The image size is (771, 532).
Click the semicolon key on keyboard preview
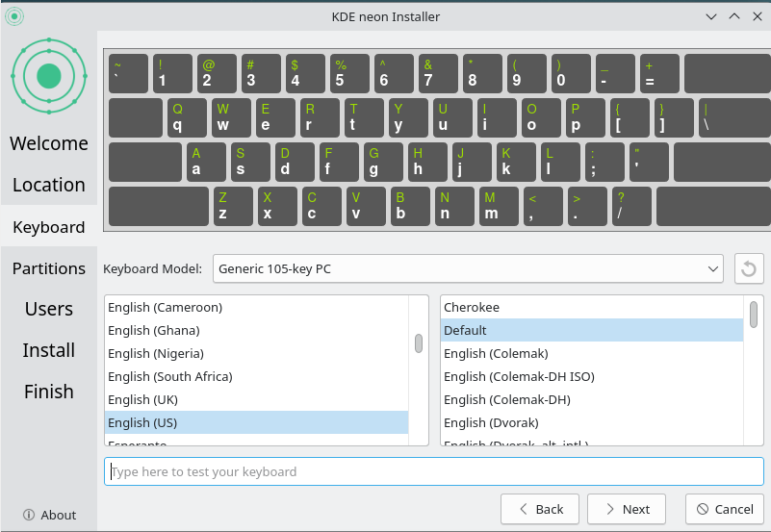coord(604,163)
